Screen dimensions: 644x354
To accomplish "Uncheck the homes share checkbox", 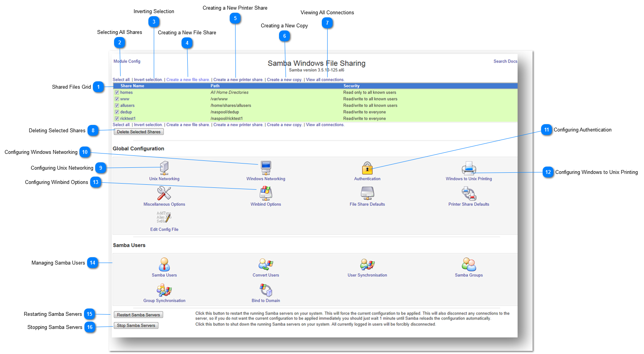I will point(117,92).
